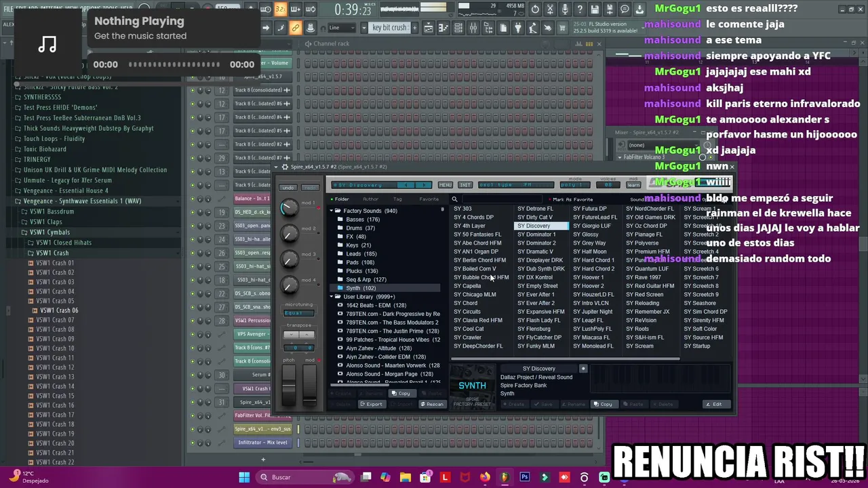
Task: Open the chat speech bubble icon
Action: point(624,9)
